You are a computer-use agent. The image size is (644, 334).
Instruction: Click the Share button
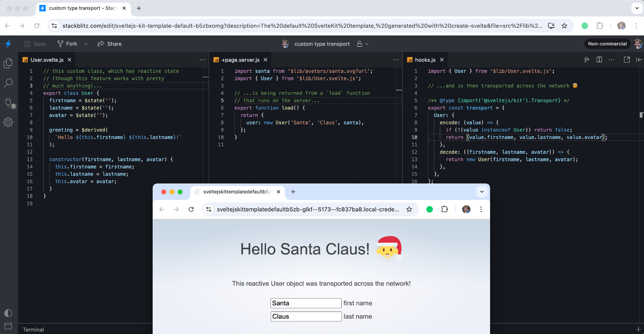109,44
